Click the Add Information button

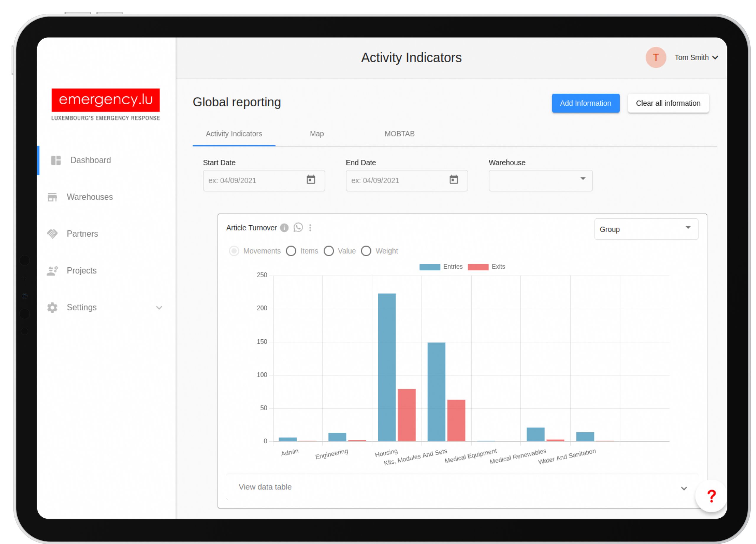[x=585, y=103]
